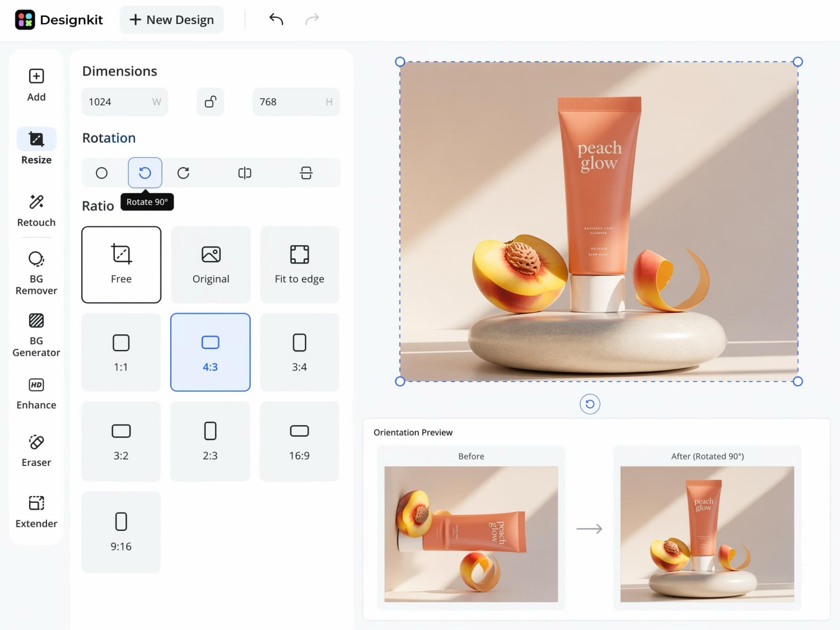This screenshot has height=630, width=840.
Task: Click the After (Rotated 90°) preview thumbnail
Action: click(x=707, y=534)
